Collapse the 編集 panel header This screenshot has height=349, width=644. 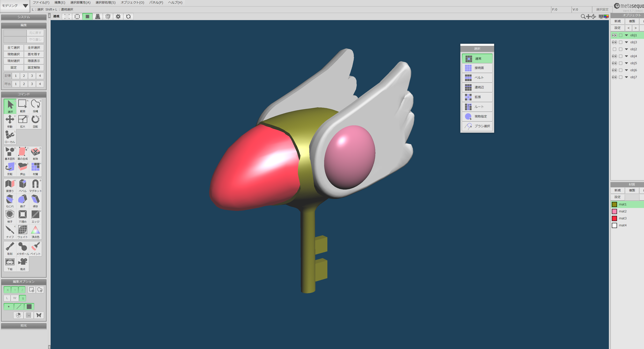coord(24,25)
